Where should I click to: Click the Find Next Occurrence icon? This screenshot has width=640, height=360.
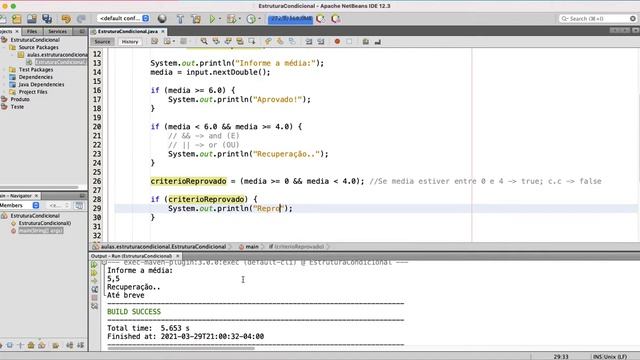[x=228, y=41]
